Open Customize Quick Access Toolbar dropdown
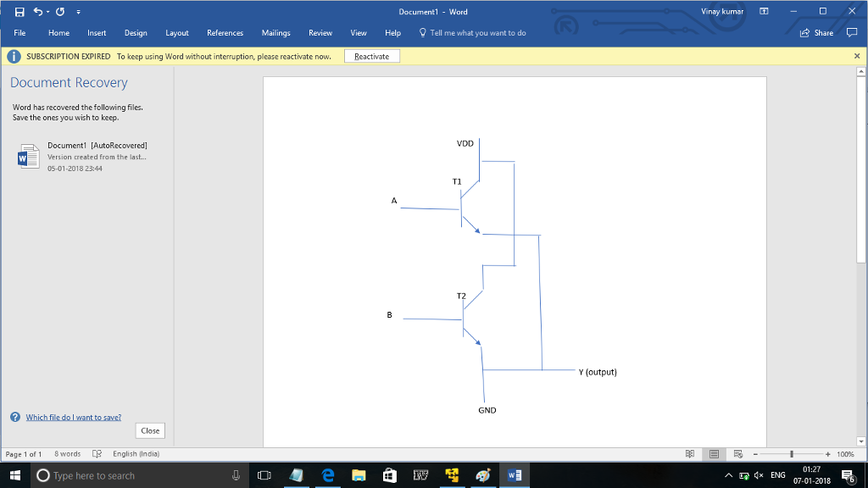 point(78,11)
